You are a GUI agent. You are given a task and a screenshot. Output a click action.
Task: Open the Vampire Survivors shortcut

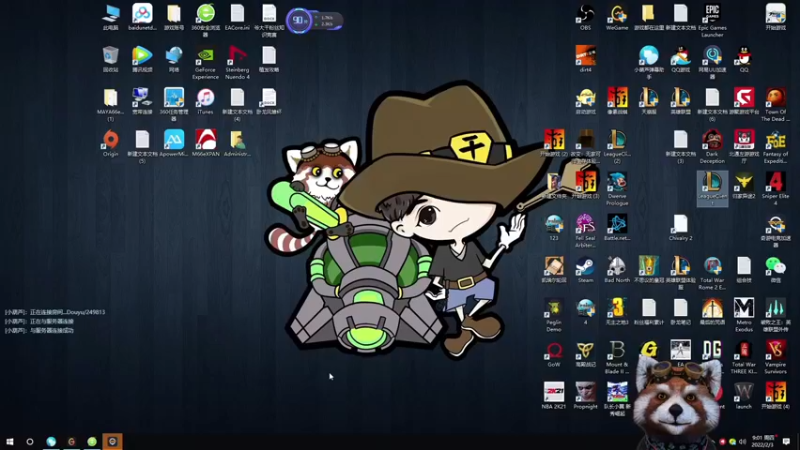(x=775, y=357)
